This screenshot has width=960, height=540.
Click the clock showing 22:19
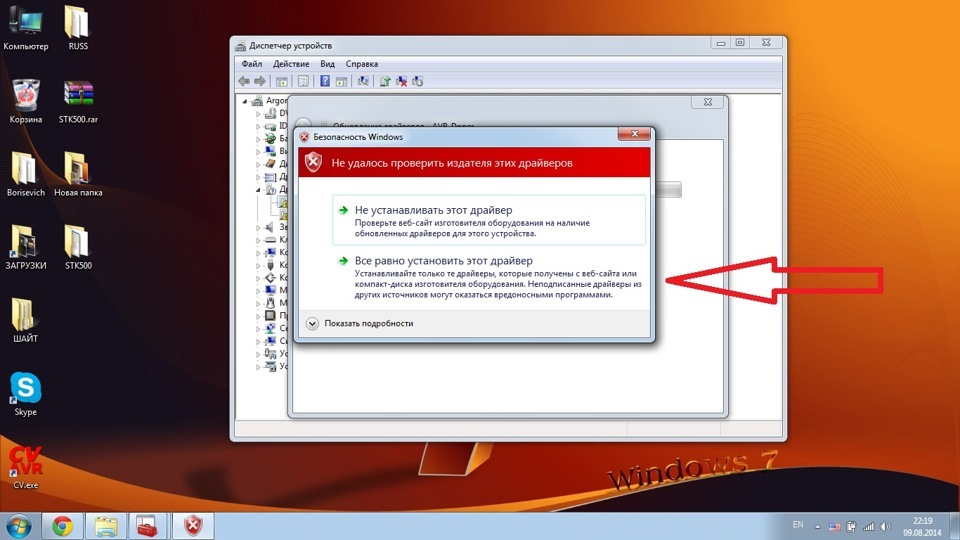click(x=922, y=527)
